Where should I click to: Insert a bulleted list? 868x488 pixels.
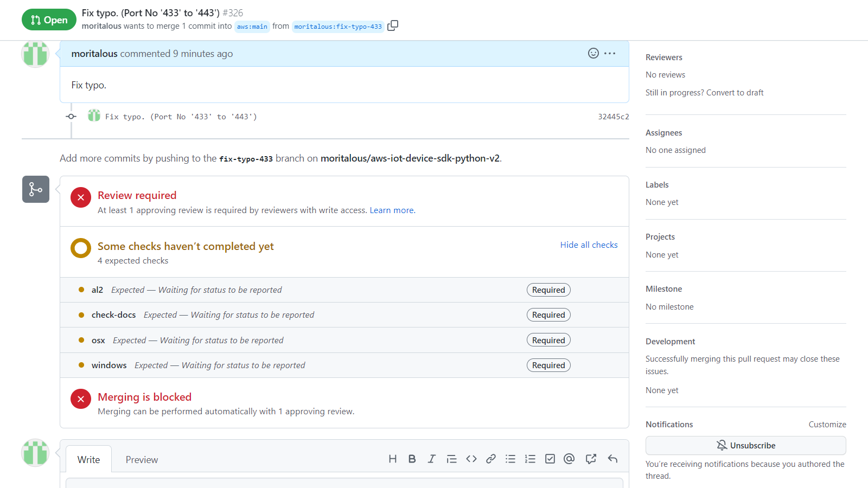(510, 459)
